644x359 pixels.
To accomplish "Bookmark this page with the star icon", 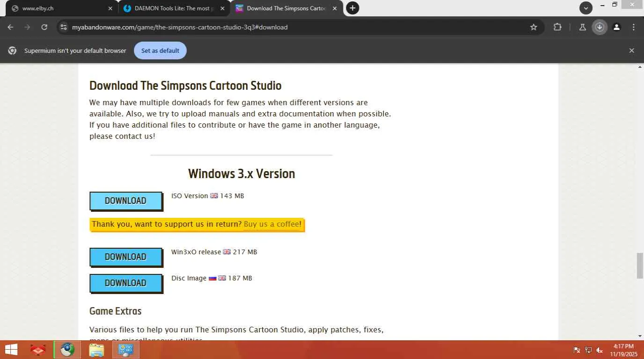I will point(534,27).
